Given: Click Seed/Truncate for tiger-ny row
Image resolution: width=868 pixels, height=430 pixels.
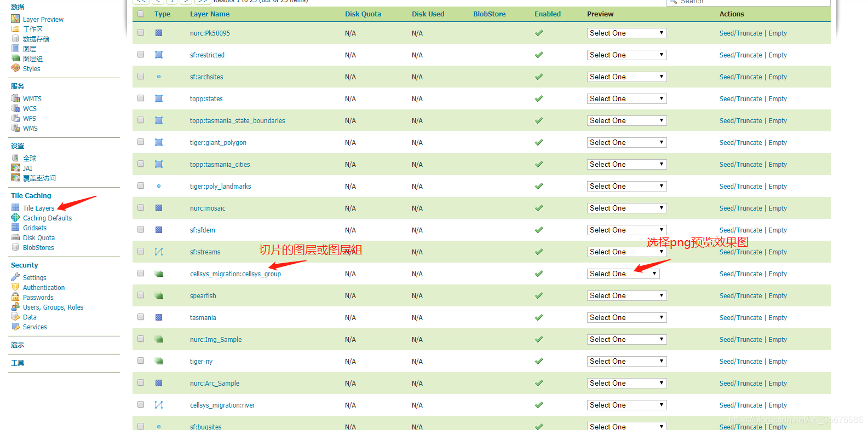Looking at the screenshot, I should [x=740, y=362].
